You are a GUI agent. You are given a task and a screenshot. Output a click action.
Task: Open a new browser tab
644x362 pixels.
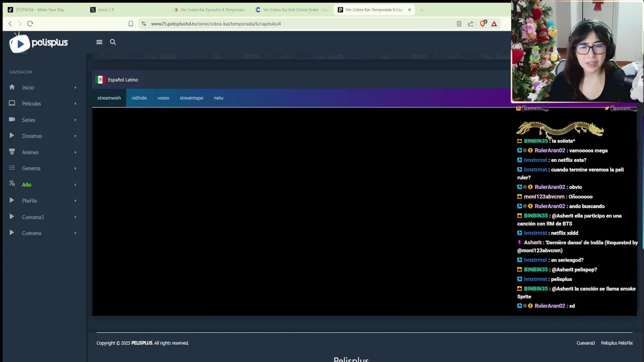(x=422, y=10)
